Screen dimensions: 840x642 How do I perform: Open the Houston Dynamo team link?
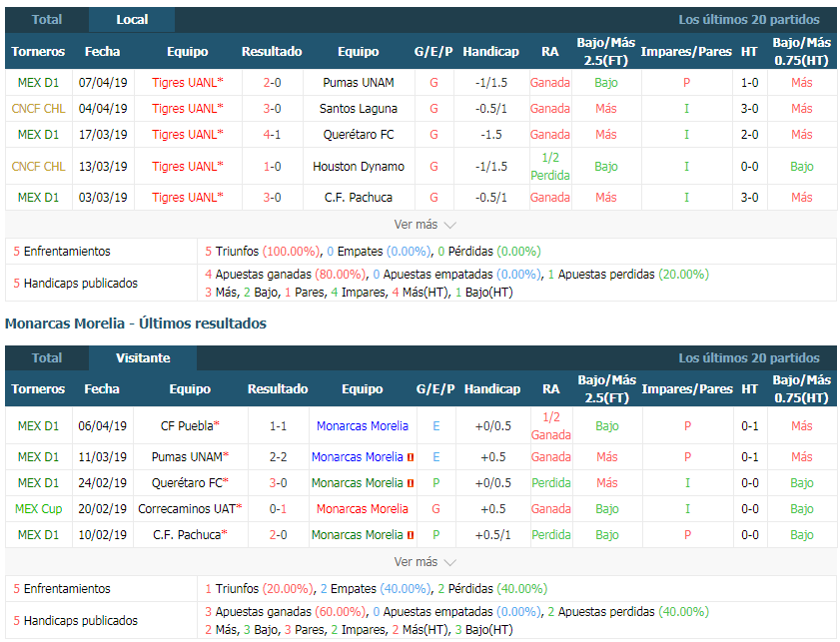(x=358, y=167)
